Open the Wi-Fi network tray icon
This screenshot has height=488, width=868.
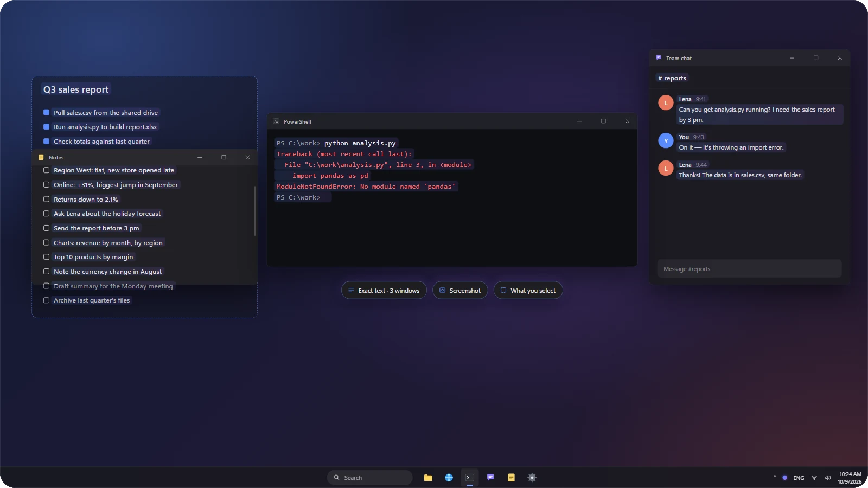pyautogui.click(x=814, y=478)
